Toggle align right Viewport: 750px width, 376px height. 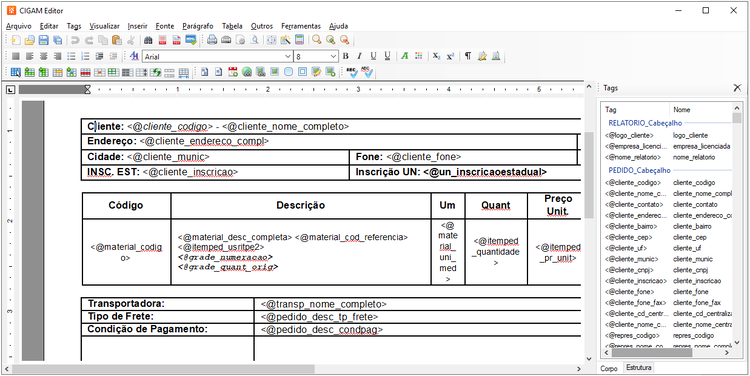pos(57,56)
